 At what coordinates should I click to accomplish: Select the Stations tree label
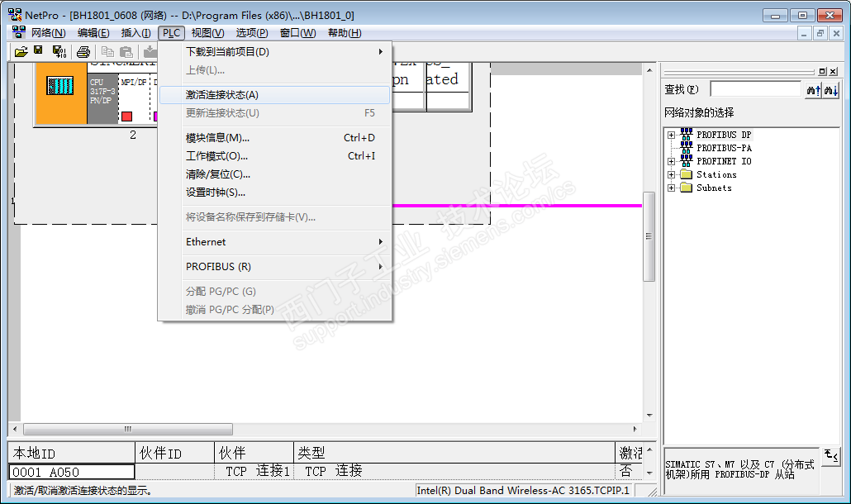pos(716,174)
